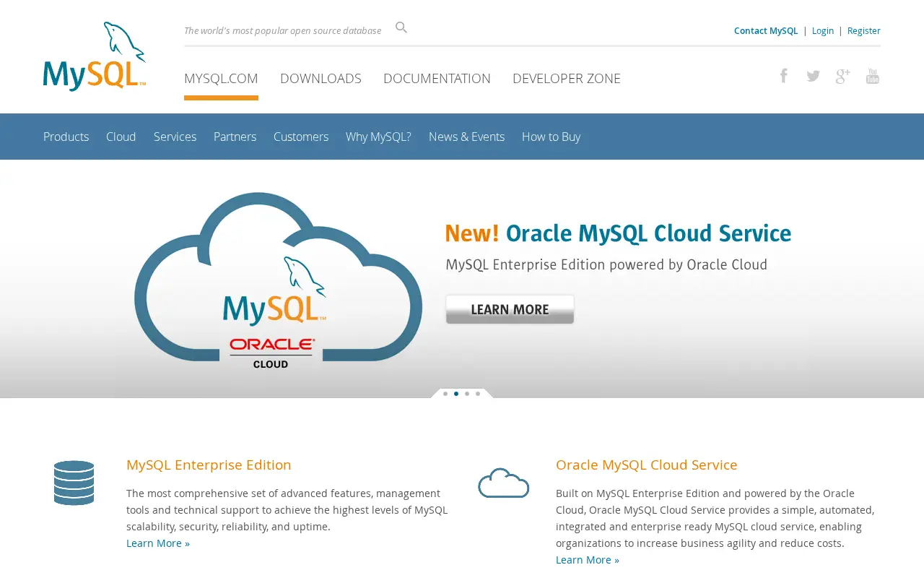Select Services in the blue navigation bar
This screenshot has height=578, width=924.
click(x=175, y=137)
